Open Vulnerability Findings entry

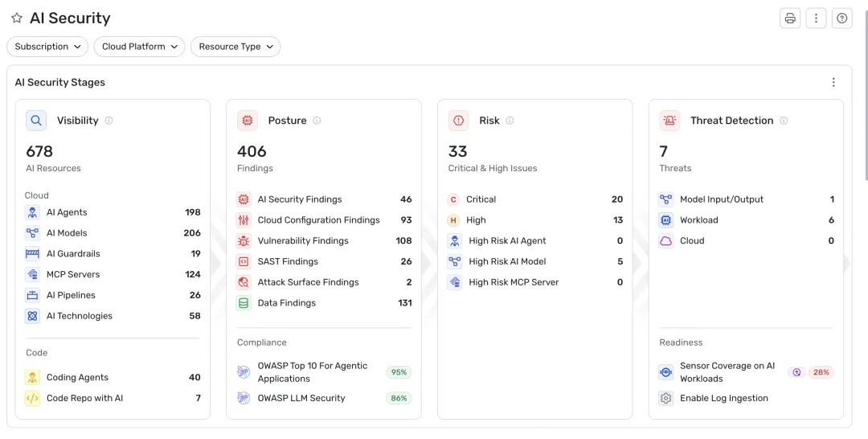click(303, 240)
